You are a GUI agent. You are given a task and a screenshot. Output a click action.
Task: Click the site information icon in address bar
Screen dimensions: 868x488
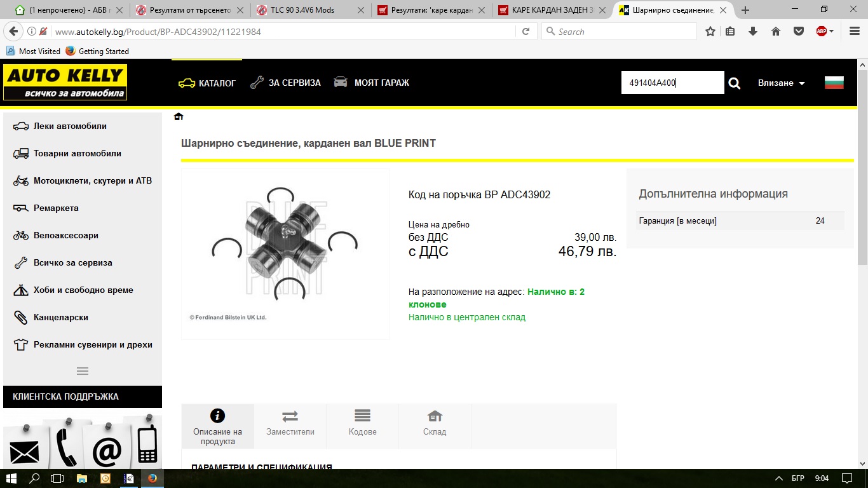[32, 32]
